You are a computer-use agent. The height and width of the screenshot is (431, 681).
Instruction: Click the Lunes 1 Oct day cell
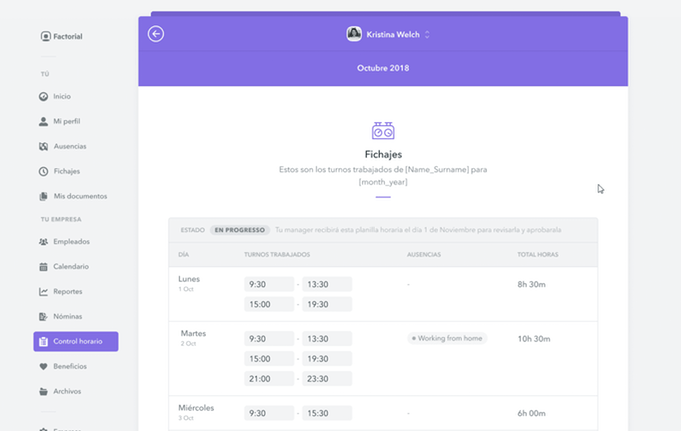(x=189, y=283)
